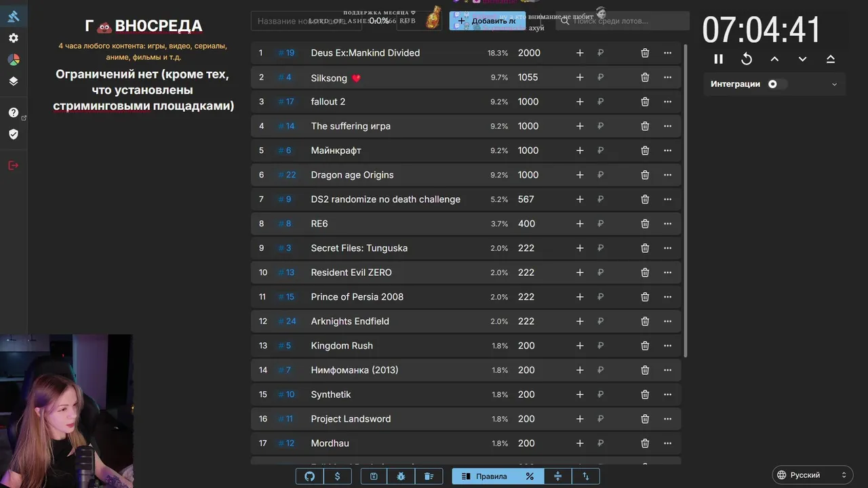The width and height of the screenshot is (868, 488).
Task: Delete the Silksong lot
Action: click(x=645, y=77)
